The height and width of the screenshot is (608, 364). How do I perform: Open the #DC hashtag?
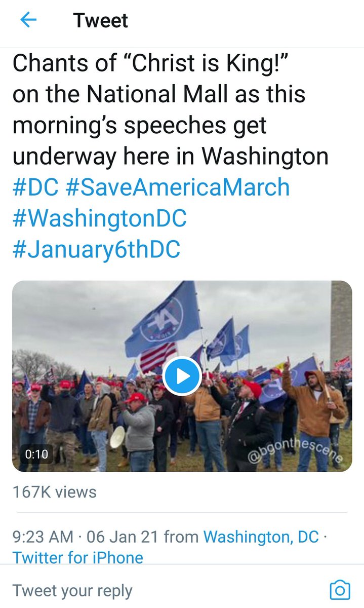click(34, 187)
